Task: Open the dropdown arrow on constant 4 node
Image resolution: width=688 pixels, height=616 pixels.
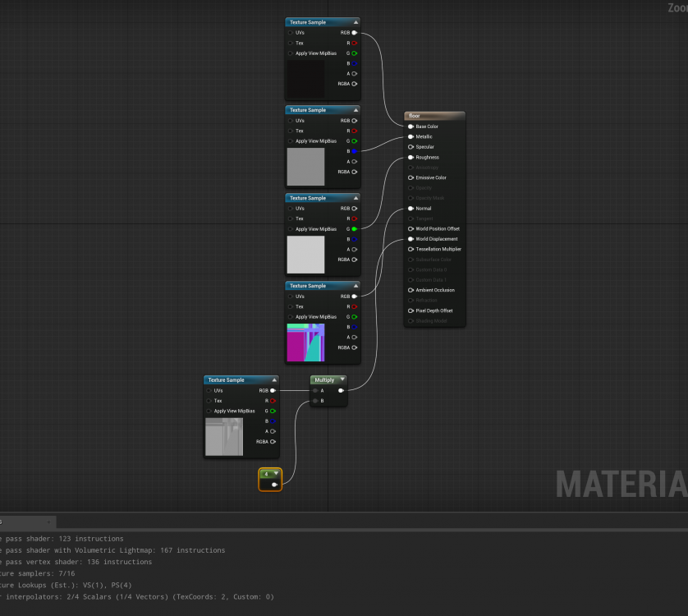Action: [277, 474]
